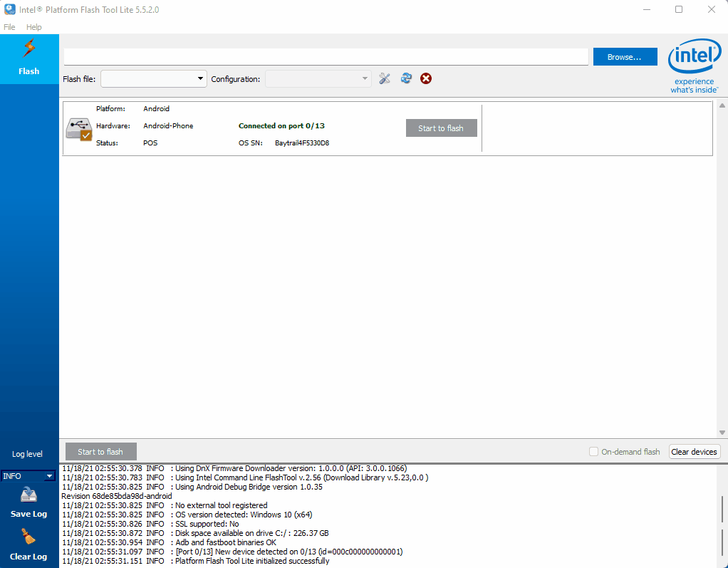728x568 pixels.
Task: Click the Clear Log label
Action: [28, 557]
